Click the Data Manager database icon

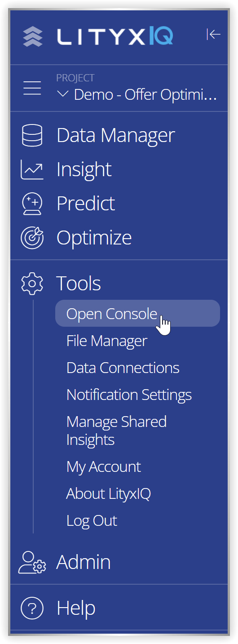pos(32,135)
